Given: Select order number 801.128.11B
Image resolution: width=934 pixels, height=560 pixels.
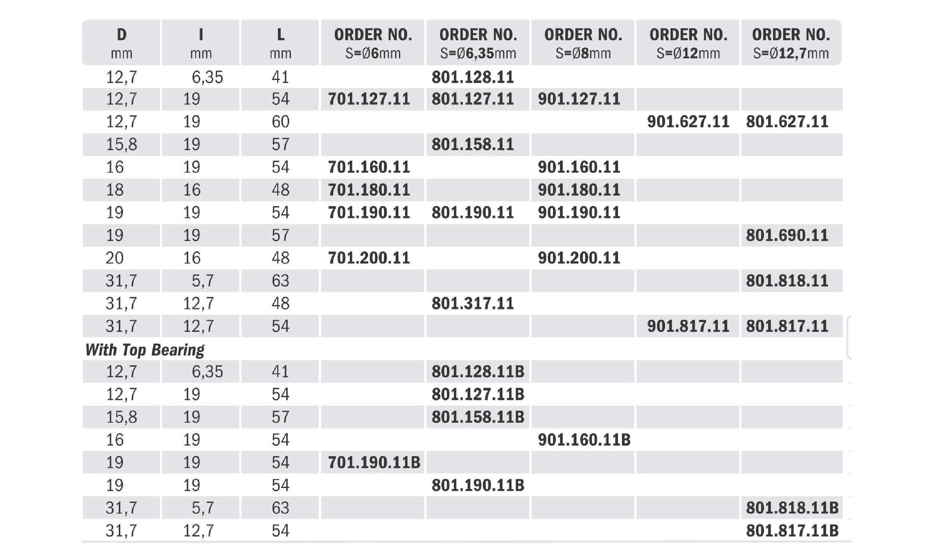Looking at the screenshot, I should [478, 372].
